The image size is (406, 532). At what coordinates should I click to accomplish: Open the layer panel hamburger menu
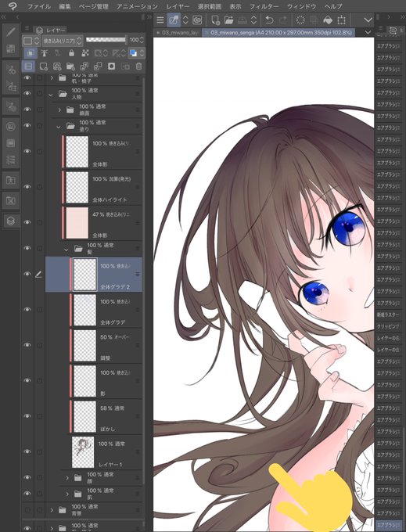click(x=27, y=29)
